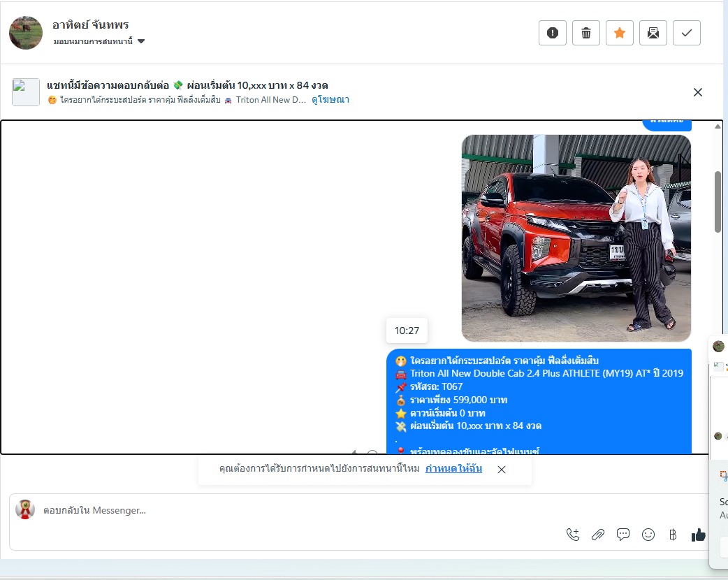Click the baht payment request icon
The width and height of the screenshot is (728, 580).
click(673, 535)
